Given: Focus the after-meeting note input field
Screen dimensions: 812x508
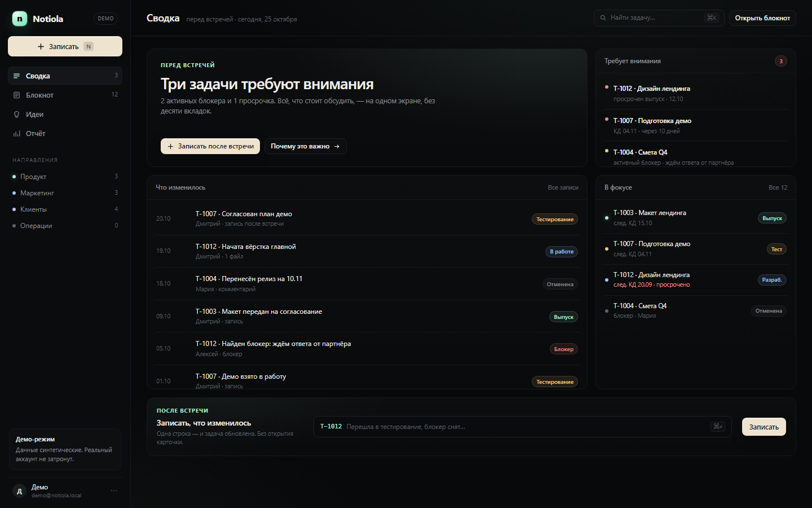Looking at the screenshot, I should pyautogui.click(x=523, y=427).
